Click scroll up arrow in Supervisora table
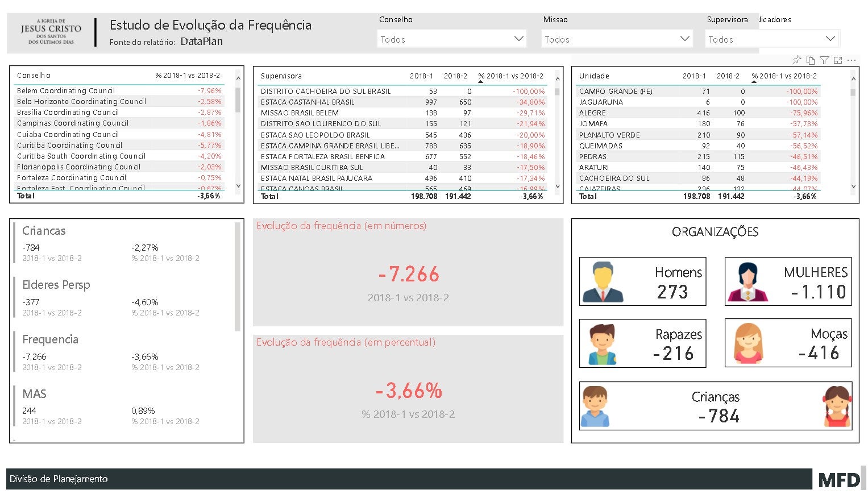868x498 pixels. click(x=558, y=78)
